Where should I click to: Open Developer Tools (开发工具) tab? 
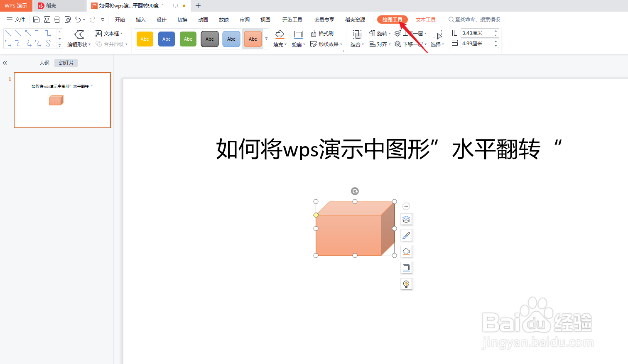pyautogui.click(x=292, y=20)
